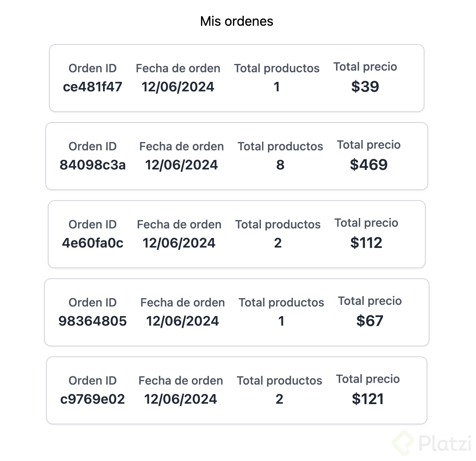The image size is (476, 461).
Task: Select the $67 total price
Action: pyautogui.click(x=370, y=321)
